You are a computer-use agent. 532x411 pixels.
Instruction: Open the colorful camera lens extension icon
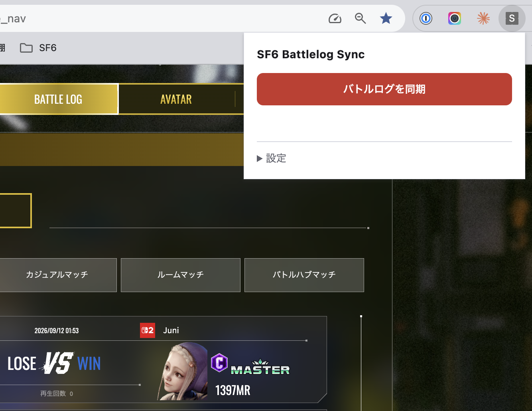(455, 18)
